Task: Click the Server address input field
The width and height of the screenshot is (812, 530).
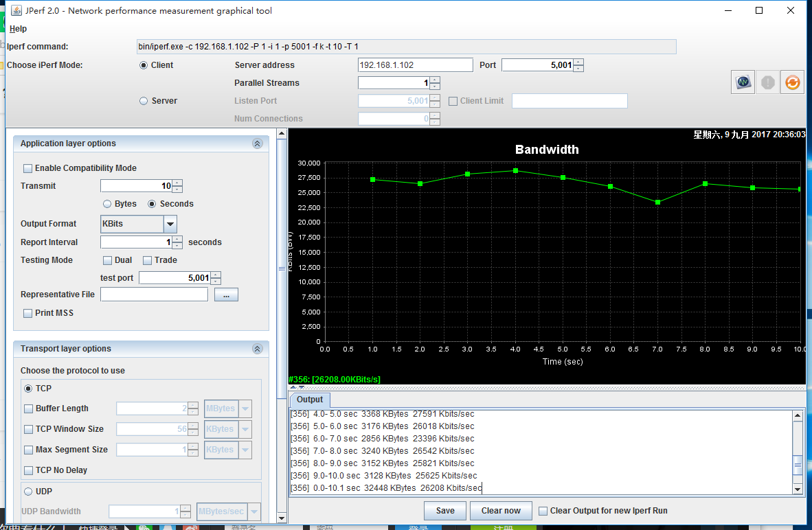Action: (415, 65)
